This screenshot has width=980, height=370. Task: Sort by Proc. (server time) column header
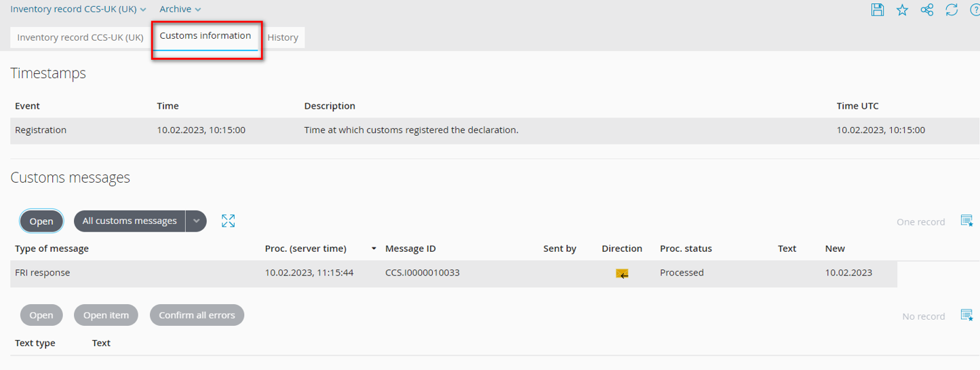(305, 248)
